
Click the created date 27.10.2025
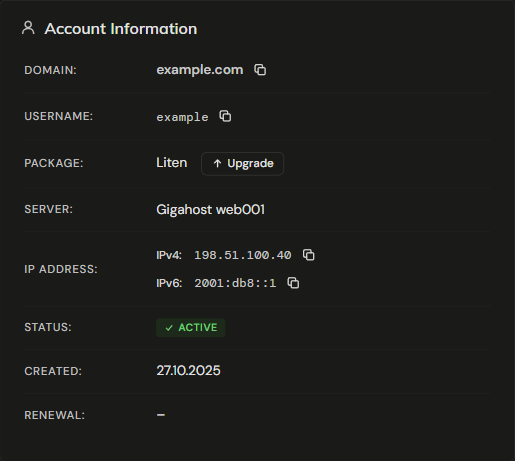coord(188,371)
